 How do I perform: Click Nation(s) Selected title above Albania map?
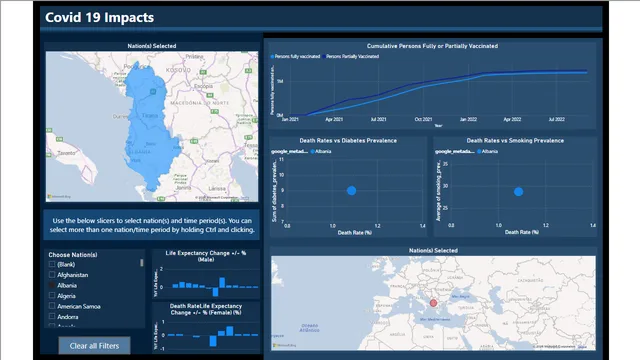pyautogui.click(x=152, y=46)
